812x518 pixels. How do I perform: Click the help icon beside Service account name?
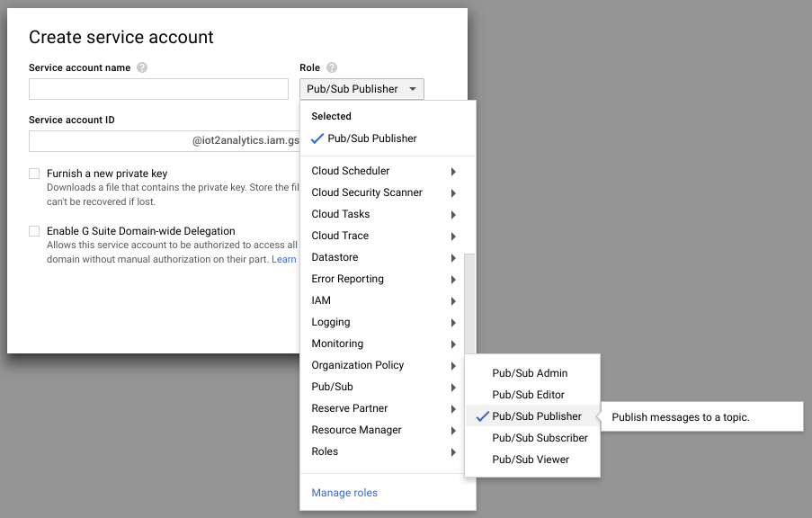point(142,68)
